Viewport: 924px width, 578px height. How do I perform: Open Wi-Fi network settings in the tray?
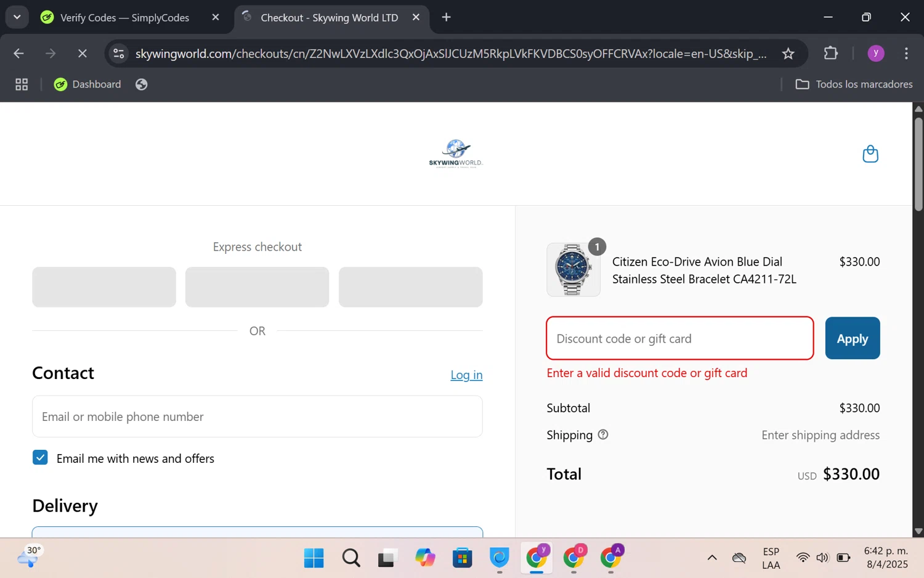point(803,558)
